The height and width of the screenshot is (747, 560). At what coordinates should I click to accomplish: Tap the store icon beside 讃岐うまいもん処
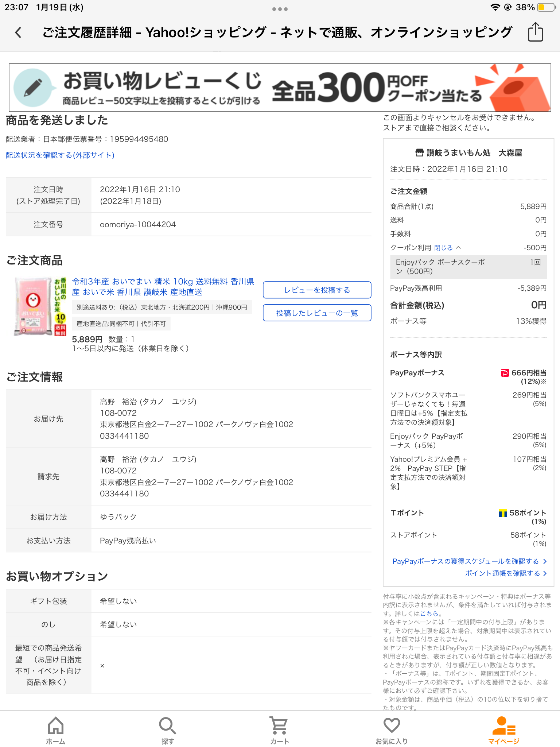(x=419, y=153)
